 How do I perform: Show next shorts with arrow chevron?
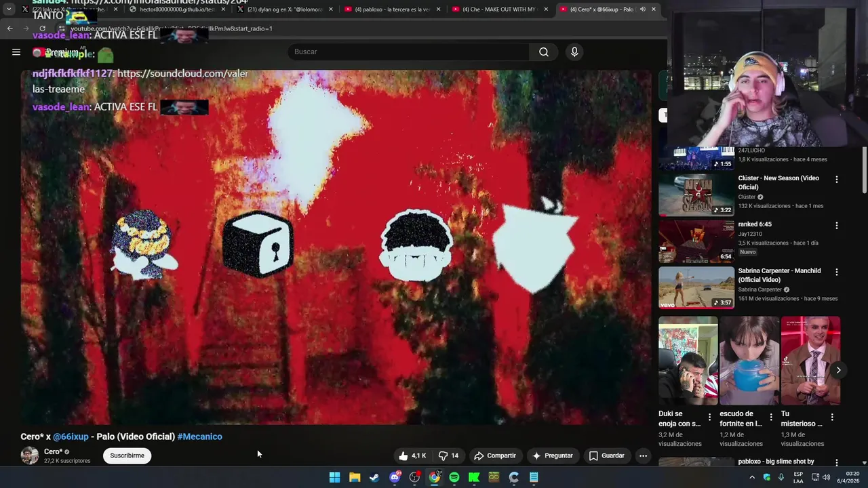838,370
